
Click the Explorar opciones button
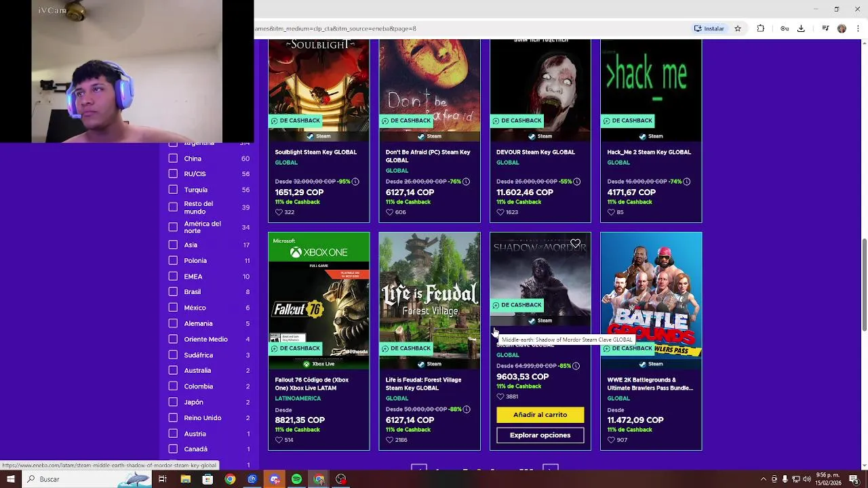(x=540, y=435)
